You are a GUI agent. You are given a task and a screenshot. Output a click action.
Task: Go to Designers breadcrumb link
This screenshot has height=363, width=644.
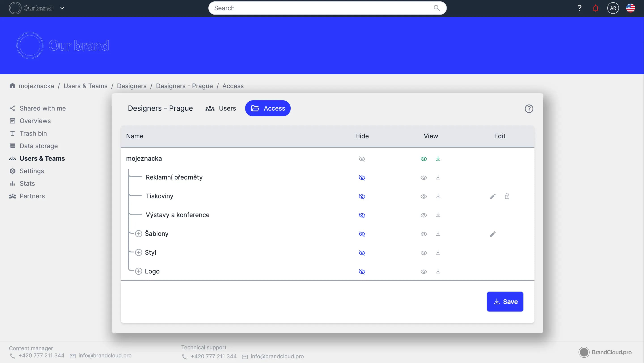coord(131,86)
